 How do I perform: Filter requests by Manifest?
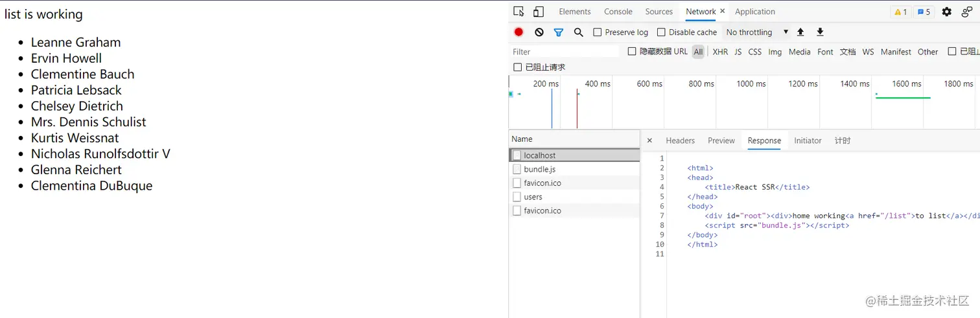pyautogui.click(x=896, y=52)
